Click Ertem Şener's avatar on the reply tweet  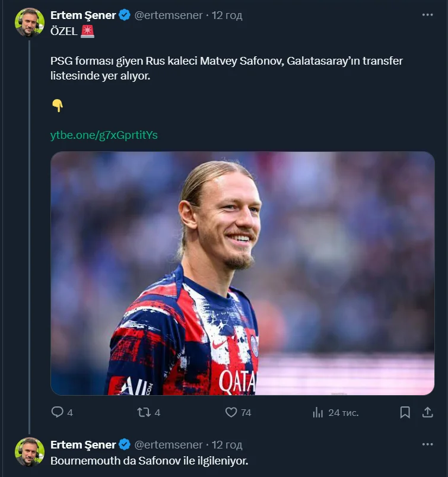point(30,452)
